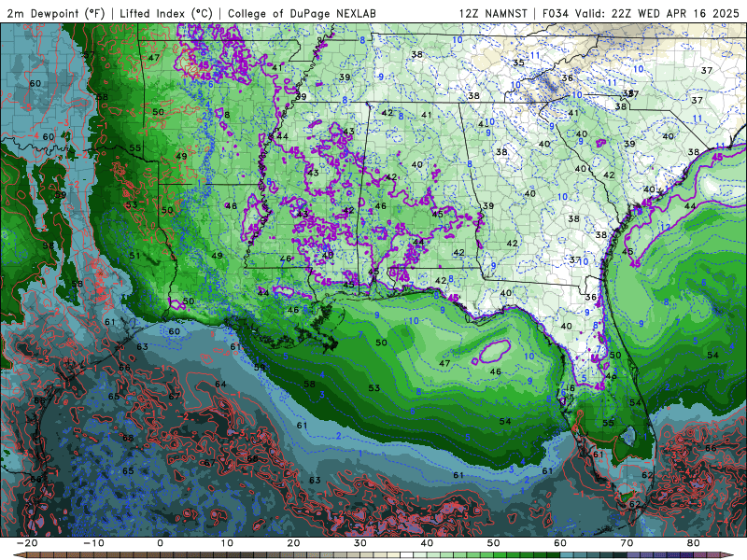
Task: Click the "51" dewpoint value on the map
Action: (134, 256)
